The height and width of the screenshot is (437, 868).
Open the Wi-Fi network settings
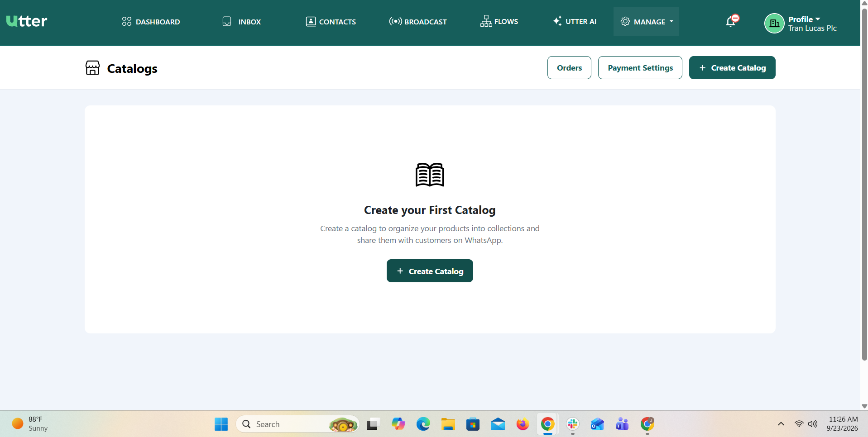[799, 424]
